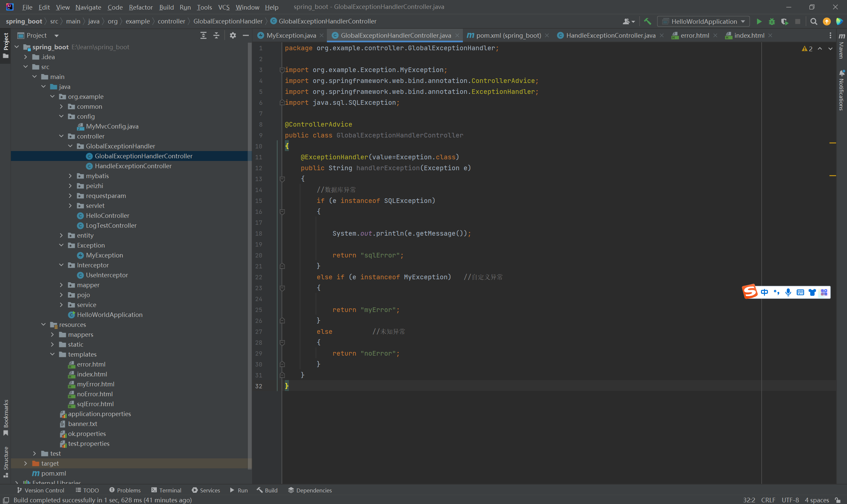Click the Debug bug icon
847x504 pixels.
tap(772, 21)
